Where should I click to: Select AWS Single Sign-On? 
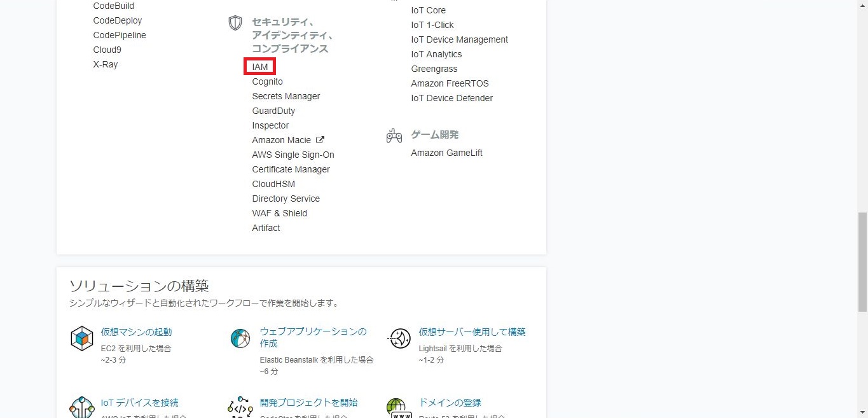tap(293, 155)
